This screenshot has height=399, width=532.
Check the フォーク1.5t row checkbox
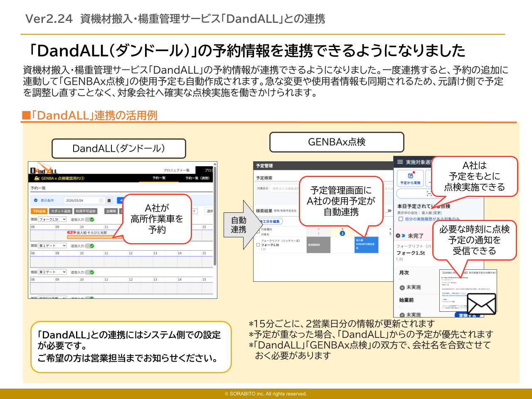(x=258, y=245)
